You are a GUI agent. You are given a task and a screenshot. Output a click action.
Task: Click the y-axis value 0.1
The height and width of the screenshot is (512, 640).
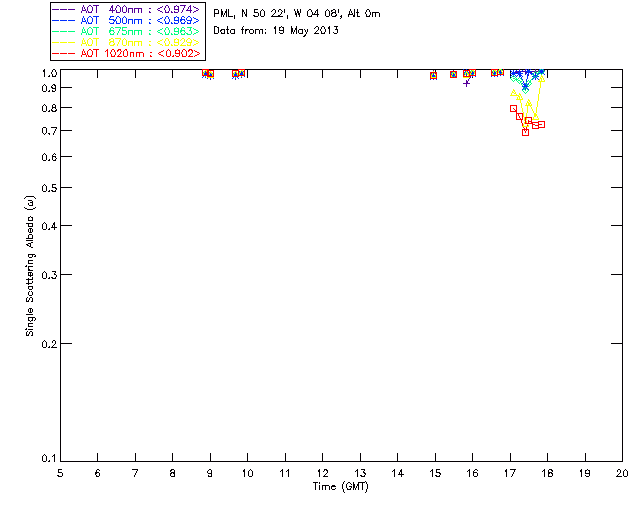49,459
